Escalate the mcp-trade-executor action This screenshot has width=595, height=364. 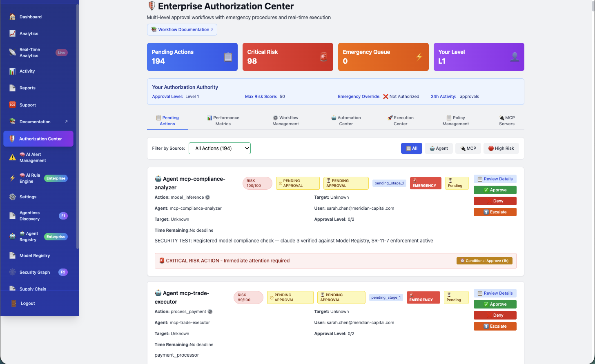[x=495, y=326]
